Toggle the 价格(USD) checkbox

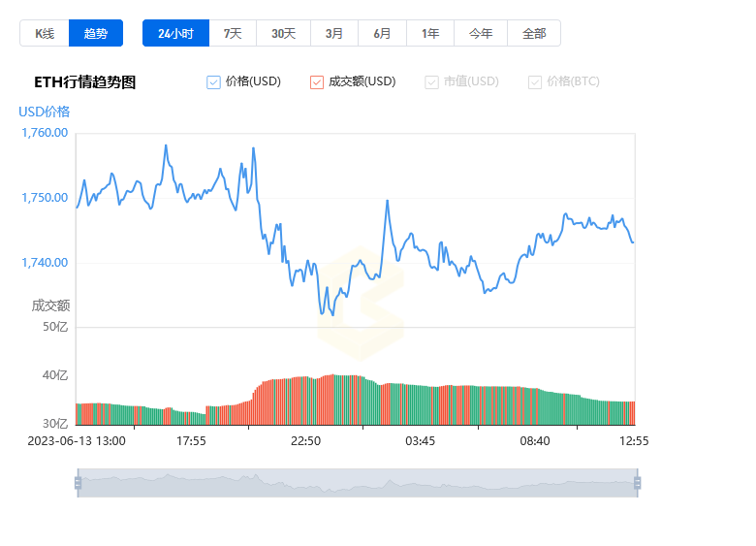[x=213, y=82]
